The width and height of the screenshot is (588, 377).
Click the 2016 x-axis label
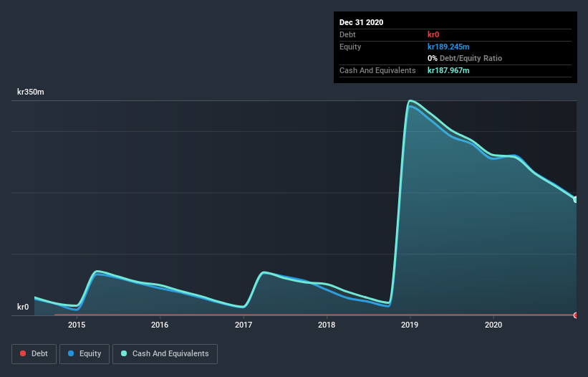(x=160, y=325)
